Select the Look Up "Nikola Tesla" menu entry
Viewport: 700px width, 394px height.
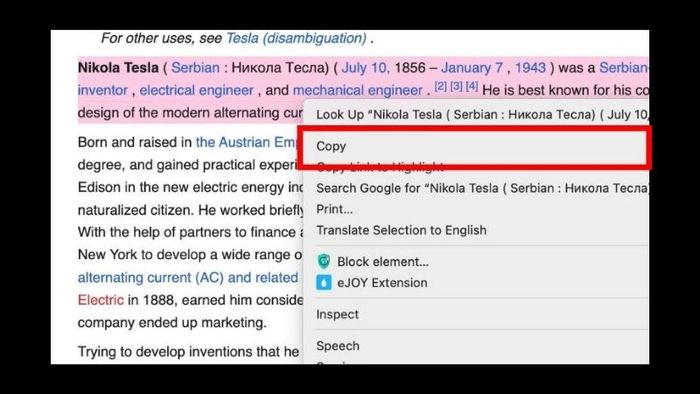click(x=476, y=115)
